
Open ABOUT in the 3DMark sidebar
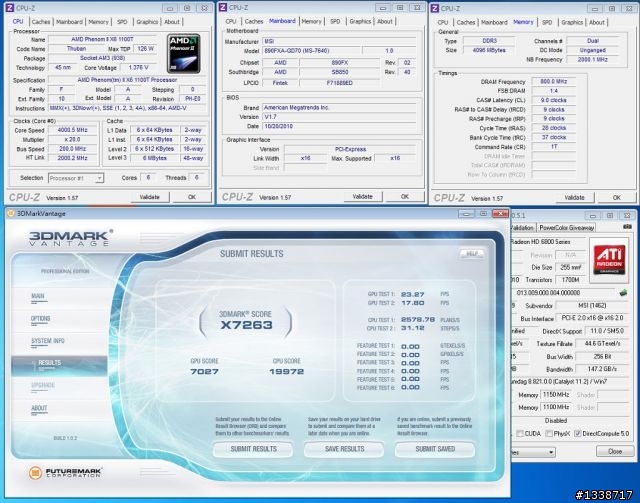pyautogui.click(x=39, y=408)
